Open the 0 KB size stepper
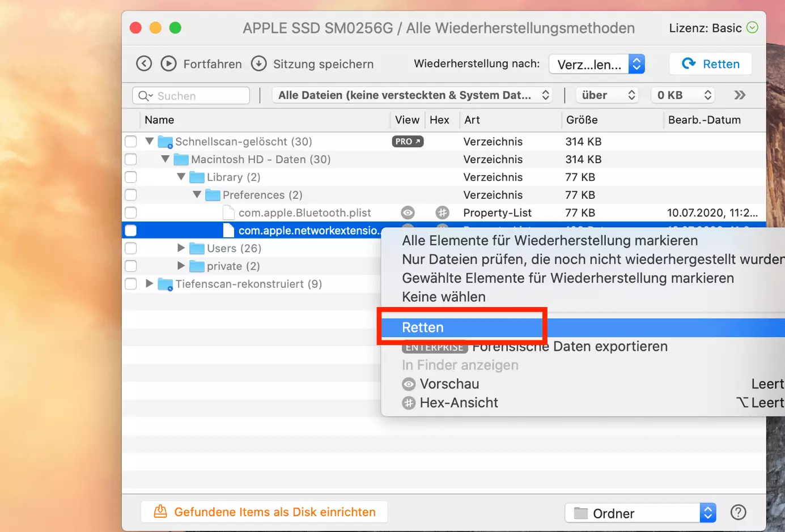This screenshot has height=532, width=785. click(x=683, y=95)
